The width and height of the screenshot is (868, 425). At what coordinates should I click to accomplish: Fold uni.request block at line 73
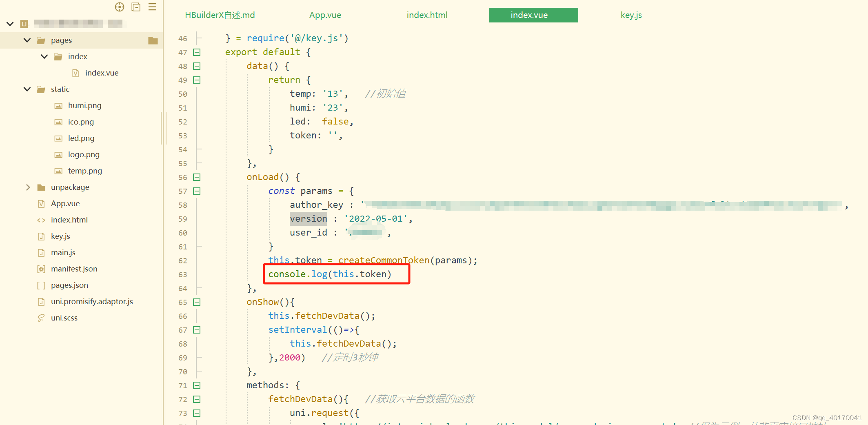click(x=197, y=413)
